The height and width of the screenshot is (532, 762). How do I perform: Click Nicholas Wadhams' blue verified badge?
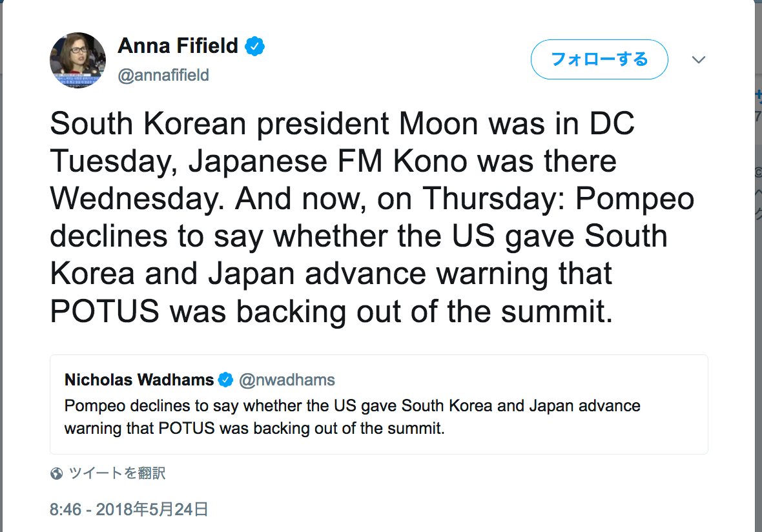point(225,380)
